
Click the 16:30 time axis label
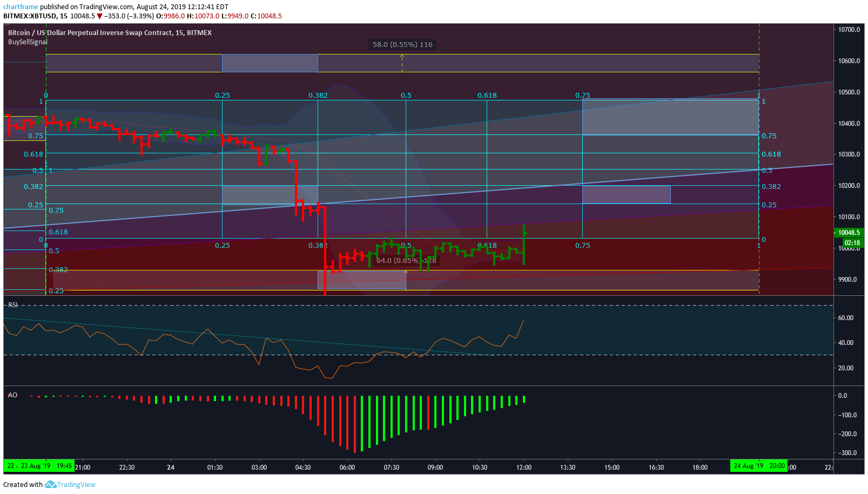[x=656, y=468]
